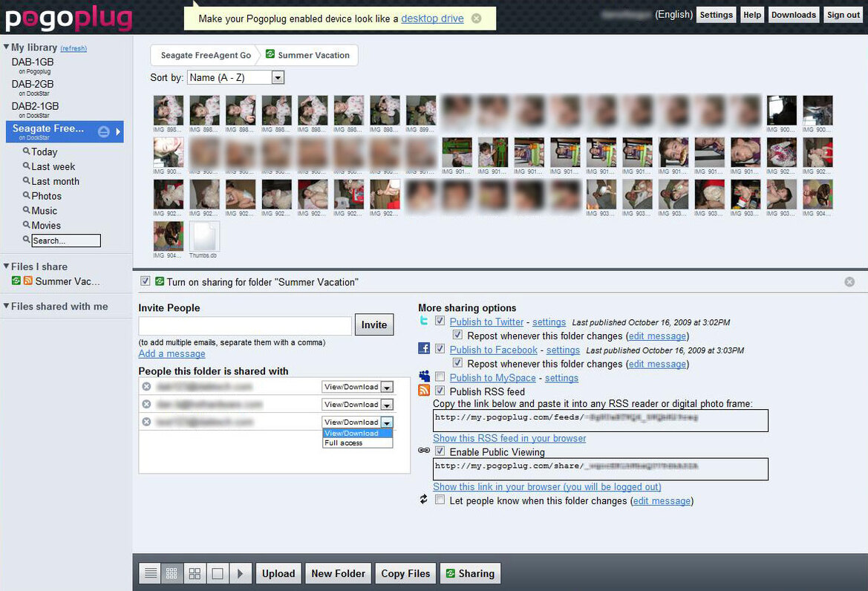The width and height of the screenshot is (868, 591).
Task: Open the Music filter
Action: click(45, 211)
